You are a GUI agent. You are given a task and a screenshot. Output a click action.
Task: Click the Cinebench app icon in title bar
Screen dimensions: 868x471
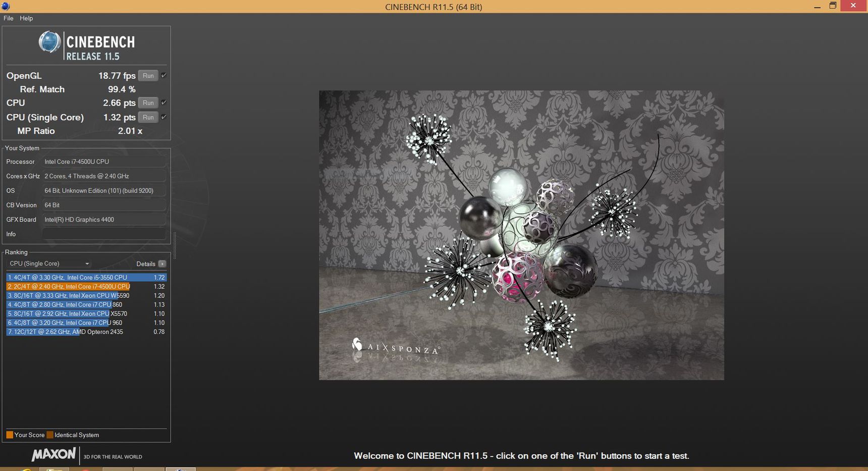click(x=6, y=6)
